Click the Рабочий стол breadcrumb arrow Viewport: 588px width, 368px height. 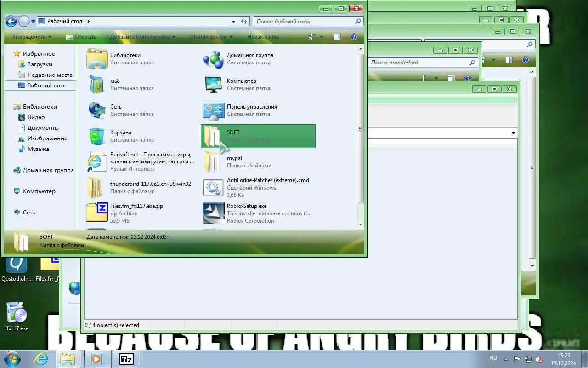coord(88,21)
